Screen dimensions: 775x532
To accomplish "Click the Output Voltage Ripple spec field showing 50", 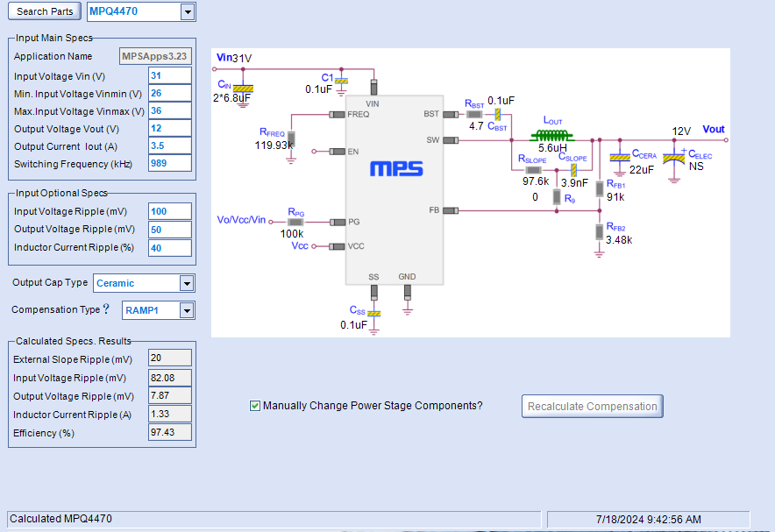I will coord(169,230).
